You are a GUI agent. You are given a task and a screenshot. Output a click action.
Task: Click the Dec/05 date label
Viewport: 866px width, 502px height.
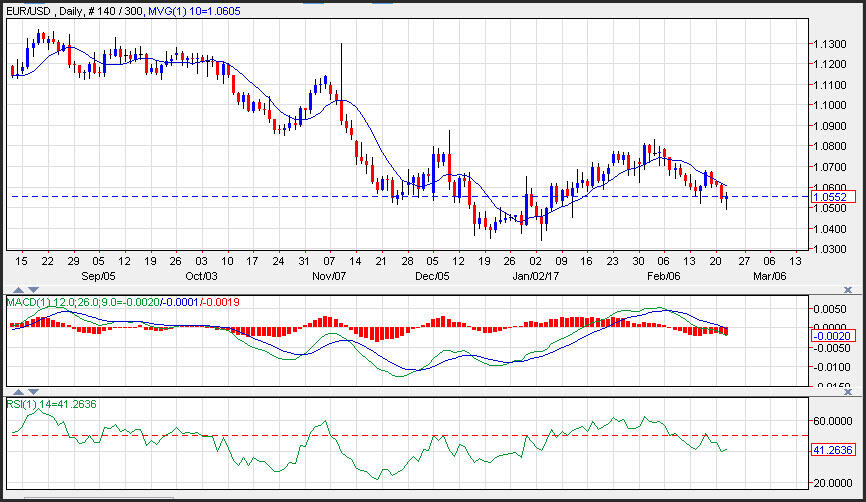point(431,274)
